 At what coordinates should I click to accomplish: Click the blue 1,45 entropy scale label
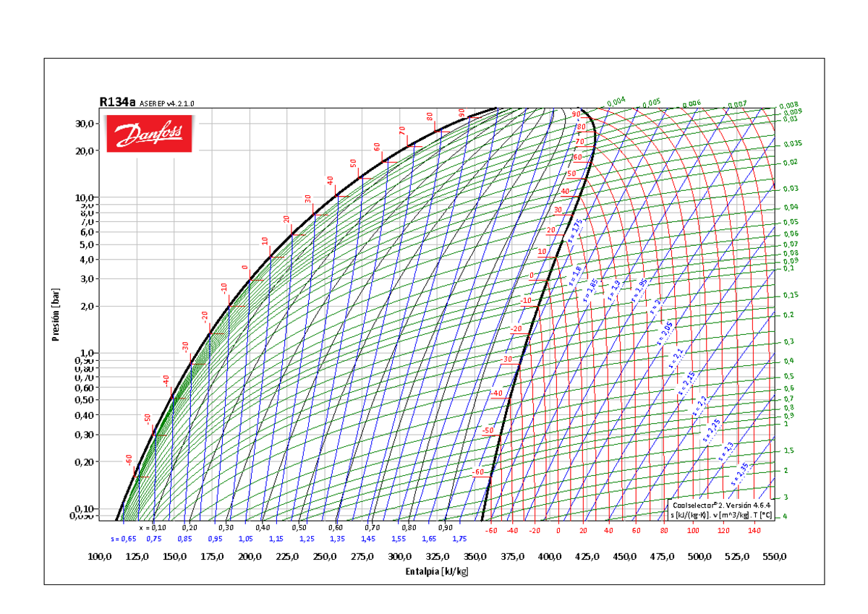tap(367, 538)
